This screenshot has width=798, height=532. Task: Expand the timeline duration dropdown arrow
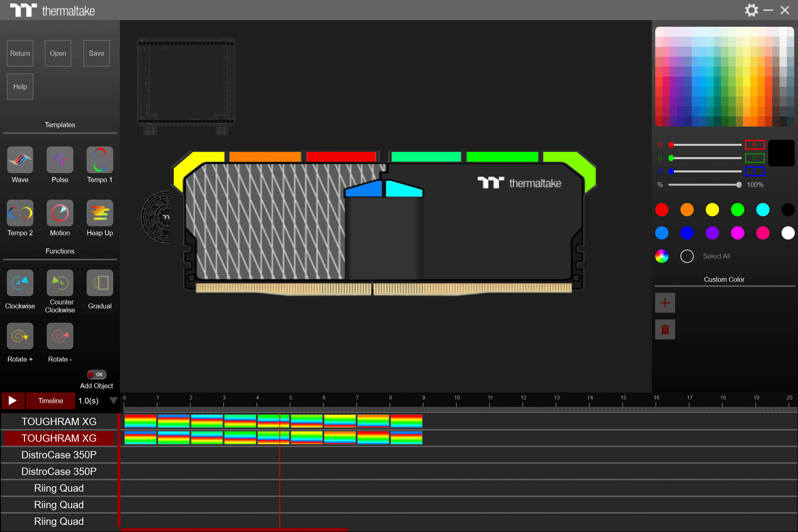tap(113, 401)
